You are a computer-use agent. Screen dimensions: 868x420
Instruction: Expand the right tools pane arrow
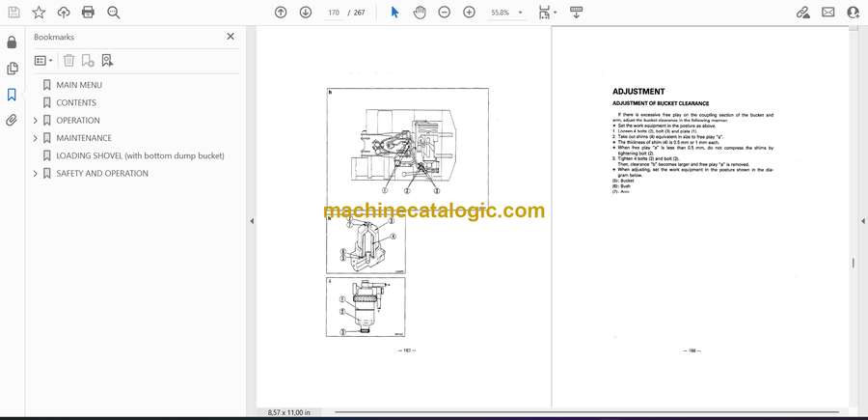(x=862, y=221)
